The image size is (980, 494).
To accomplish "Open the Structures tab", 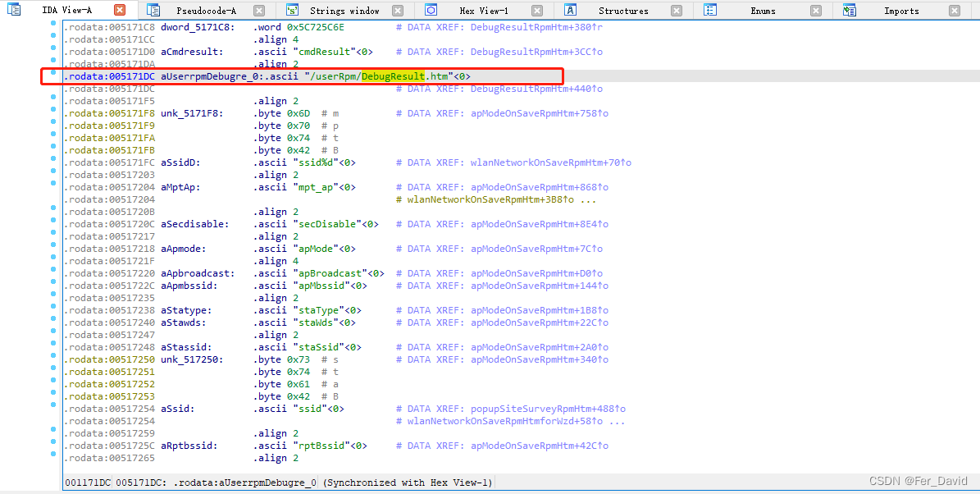I will [x=623, y=11].
